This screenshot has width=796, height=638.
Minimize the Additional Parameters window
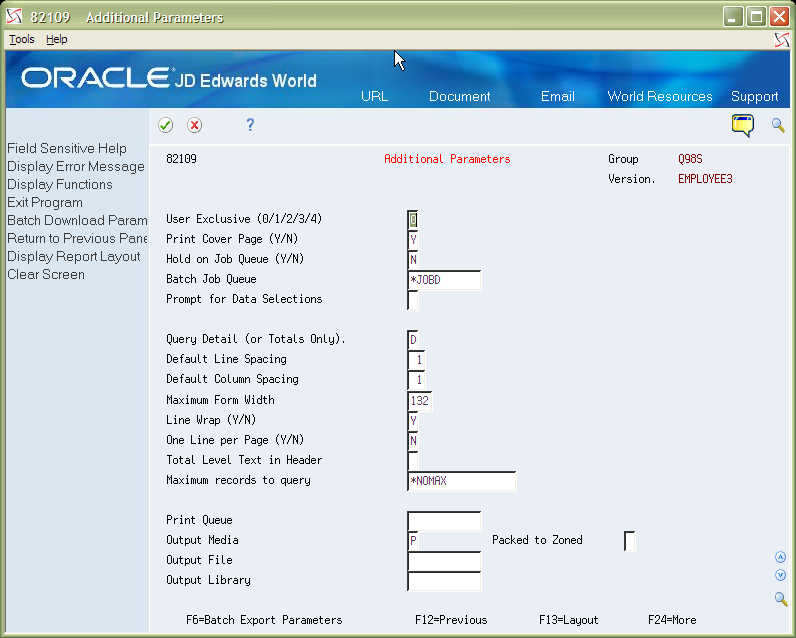point(733,17)
